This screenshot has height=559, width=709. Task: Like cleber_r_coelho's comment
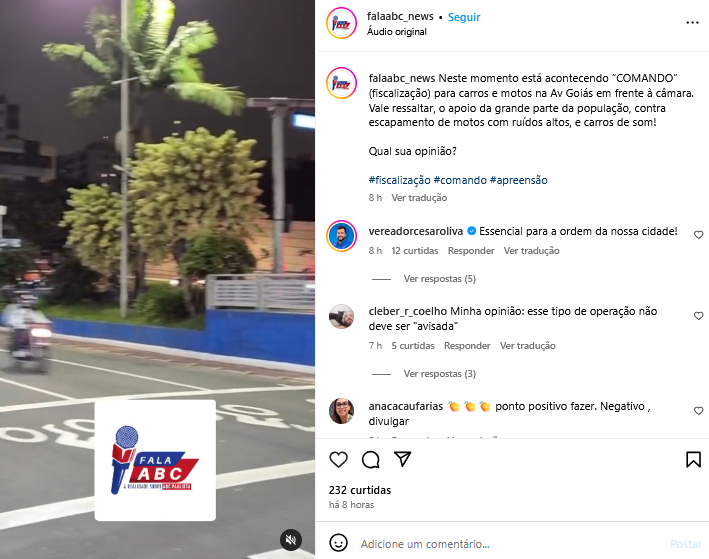[699, 316]
